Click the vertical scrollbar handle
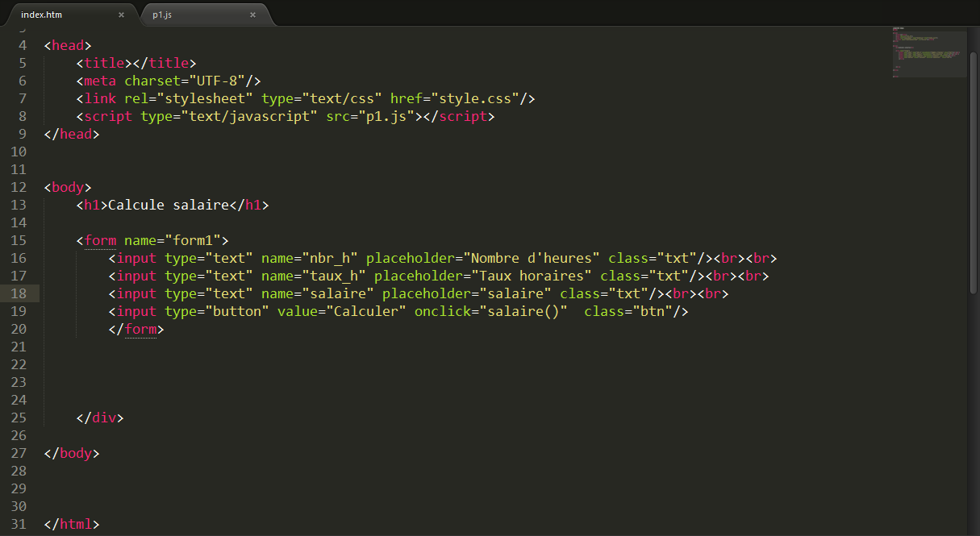This screenshot has width=980, height=536. point(974,161)
